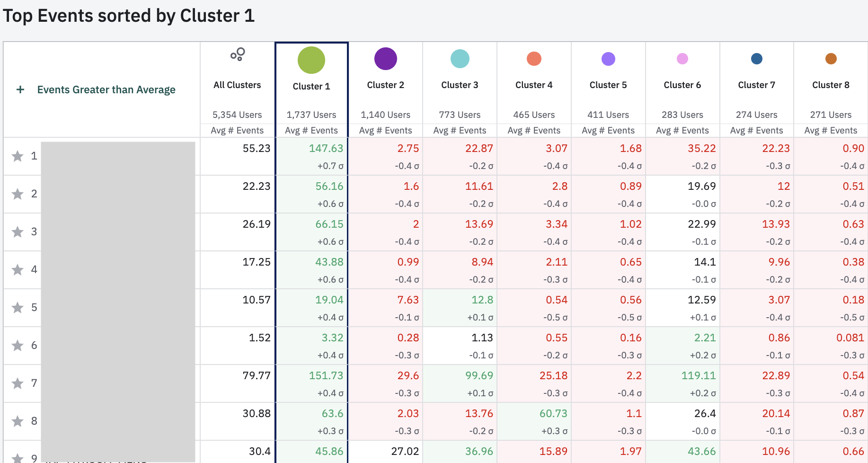Click the 12.8 value in Cluster 3
The width and height of the screenshot is (868, 463).
pos(482,300)
